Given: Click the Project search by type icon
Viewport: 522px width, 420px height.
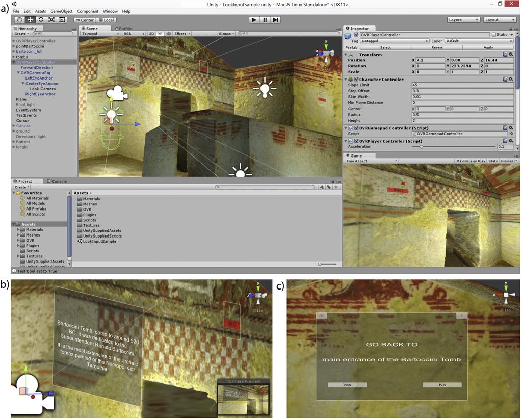Looking at the screenshot, I should click(x=322, y=187).
